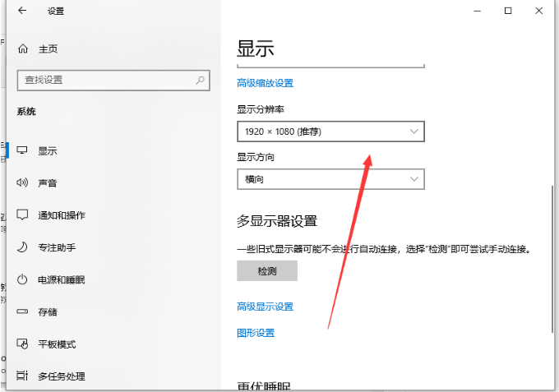
Task: Select the 显示 monitor icon
Action: 22,150
